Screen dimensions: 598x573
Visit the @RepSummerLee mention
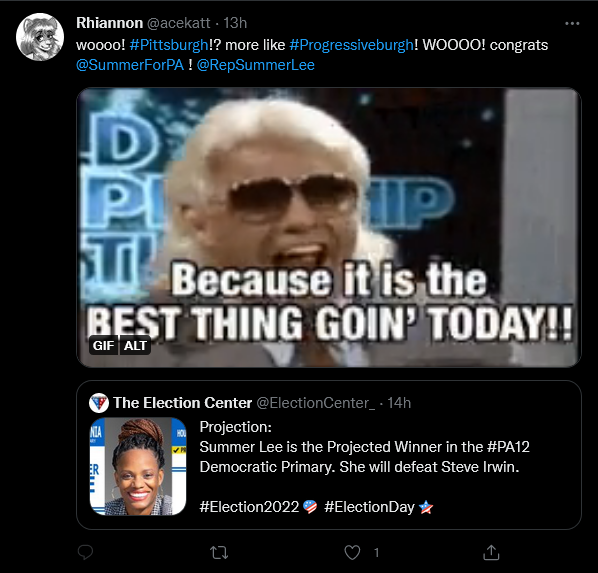tap(256, 65)
